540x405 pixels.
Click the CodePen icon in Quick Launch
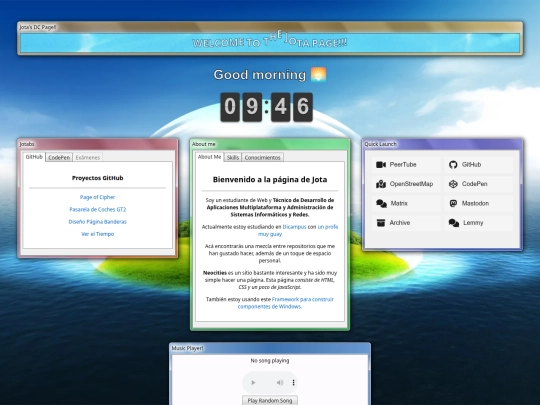(x=453, y=184)
